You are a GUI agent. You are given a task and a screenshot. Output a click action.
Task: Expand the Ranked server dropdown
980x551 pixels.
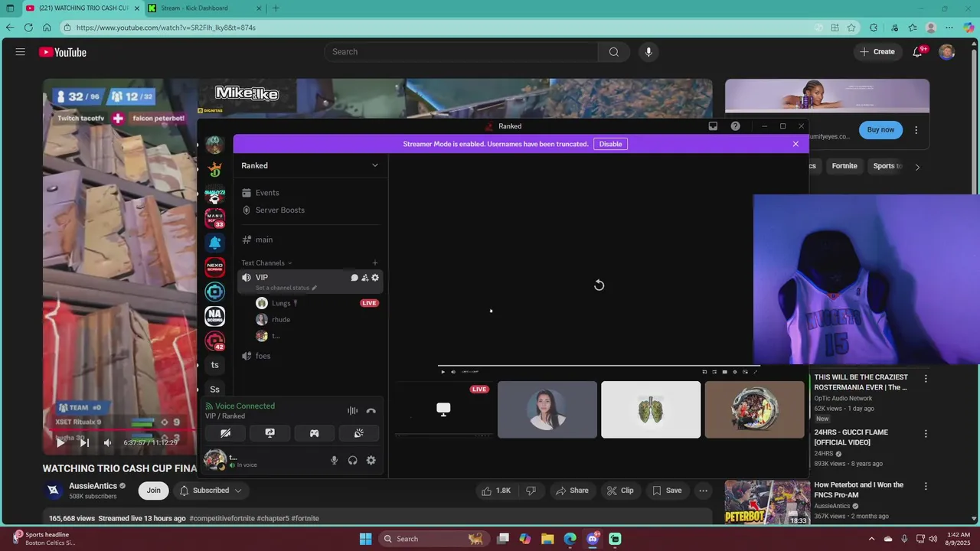click(x=374, y=165)
